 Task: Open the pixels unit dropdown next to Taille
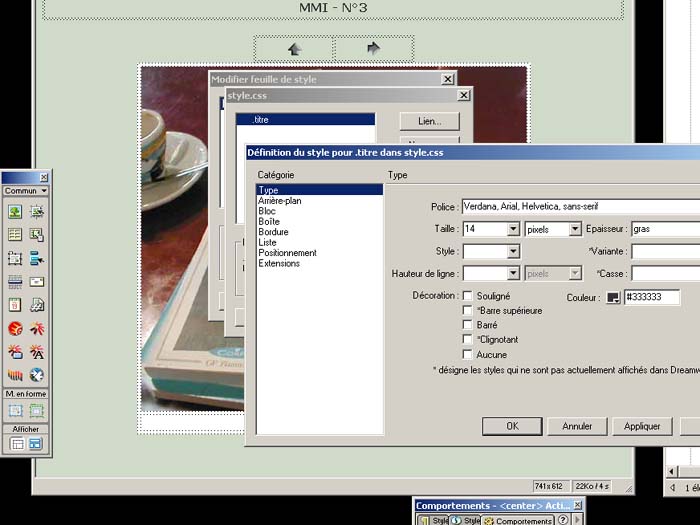[x=575, y=229]
